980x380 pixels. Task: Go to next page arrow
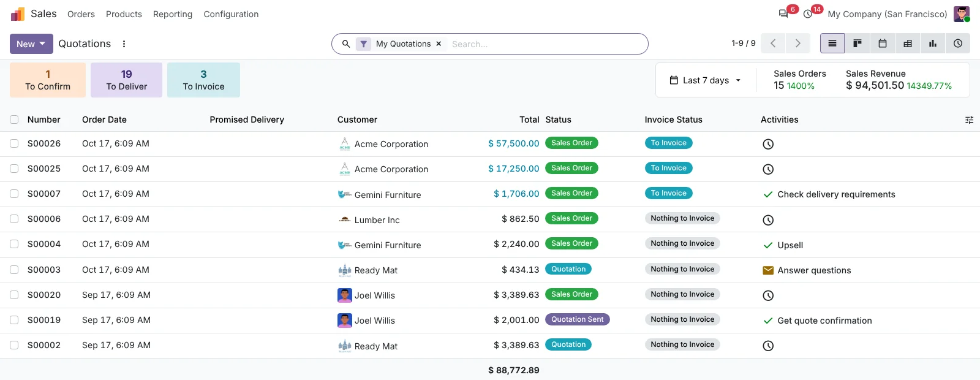(x=797, y=44)
